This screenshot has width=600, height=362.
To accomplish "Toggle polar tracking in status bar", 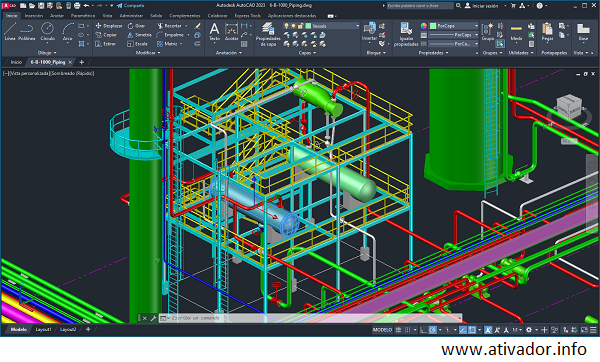I will pos(432,329).
